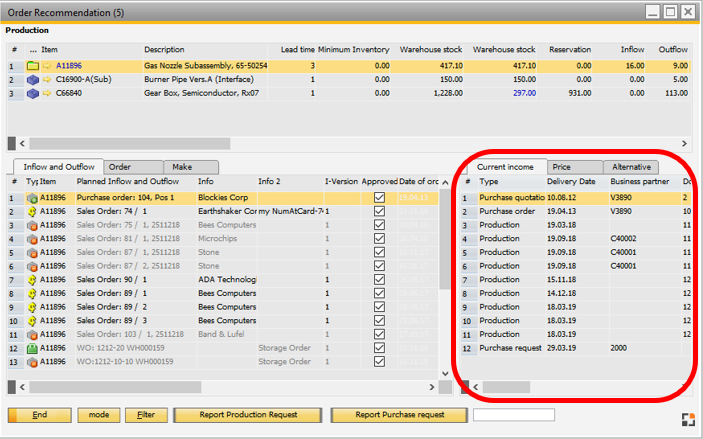Click the blue cube icon in the C16900-A(Sub) row
Viewport: 703px width, 439px height.
click(32, 79)
